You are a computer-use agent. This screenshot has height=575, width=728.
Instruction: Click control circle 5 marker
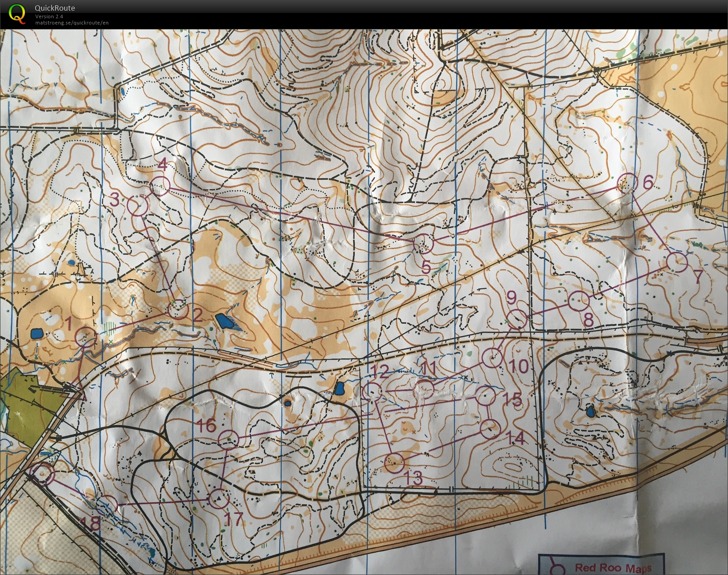(x=424, y=244)
